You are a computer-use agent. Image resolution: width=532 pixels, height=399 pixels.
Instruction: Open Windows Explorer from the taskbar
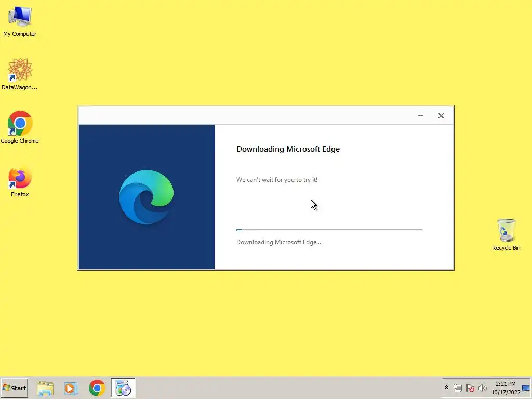coord(45,388)
